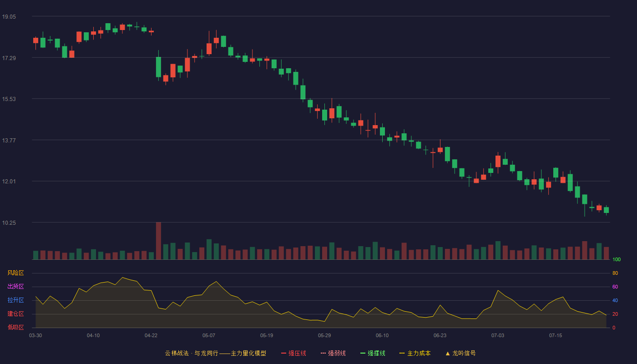Click the 05-07 date label
Image resolution: width=637 pixels, height=364 pixels.
tap(209, 335)
